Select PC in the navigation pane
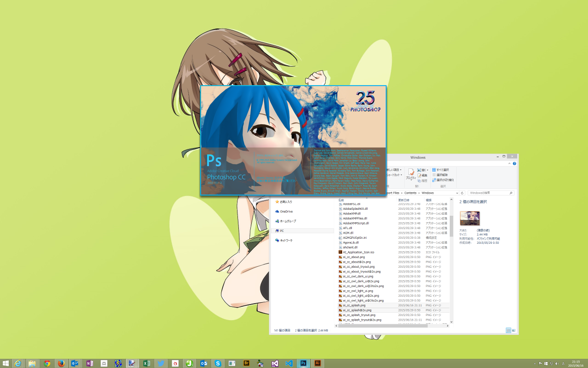 (x=282, y=230)
